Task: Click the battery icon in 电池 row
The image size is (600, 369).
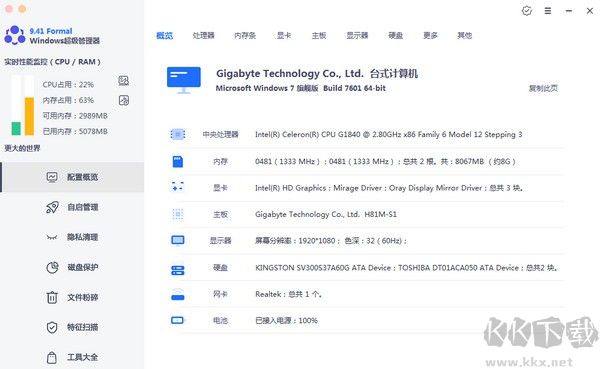Action: tap(178, 320)
